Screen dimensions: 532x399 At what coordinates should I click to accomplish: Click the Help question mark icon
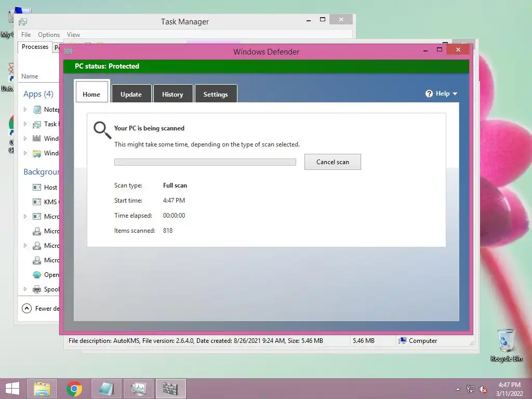(429, 94)
